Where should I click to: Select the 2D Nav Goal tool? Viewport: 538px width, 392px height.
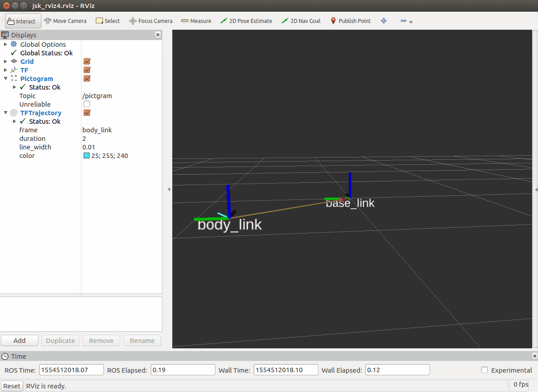click(301, 21)
